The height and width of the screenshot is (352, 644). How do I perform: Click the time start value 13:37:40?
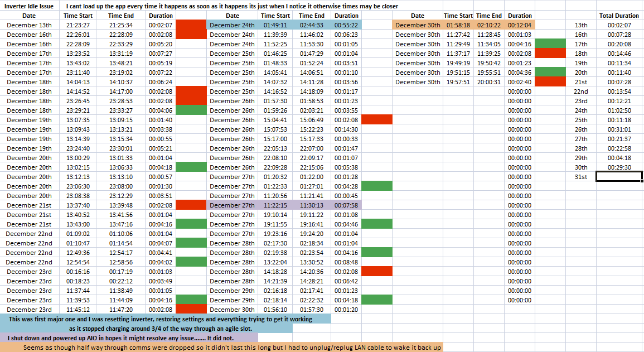[78, 205]
